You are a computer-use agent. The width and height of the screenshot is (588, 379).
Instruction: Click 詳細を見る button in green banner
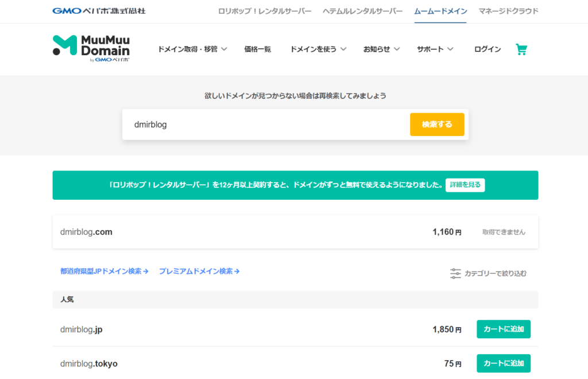pos(465,185)
